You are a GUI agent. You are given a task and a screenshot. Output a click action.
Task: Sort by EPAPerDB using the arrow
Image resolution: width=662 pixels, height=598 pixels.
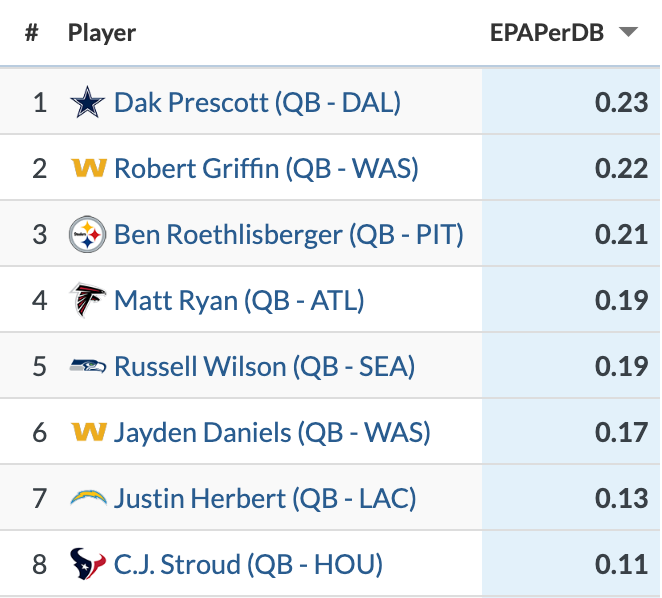pyautogui.click(x=628, y=33)
